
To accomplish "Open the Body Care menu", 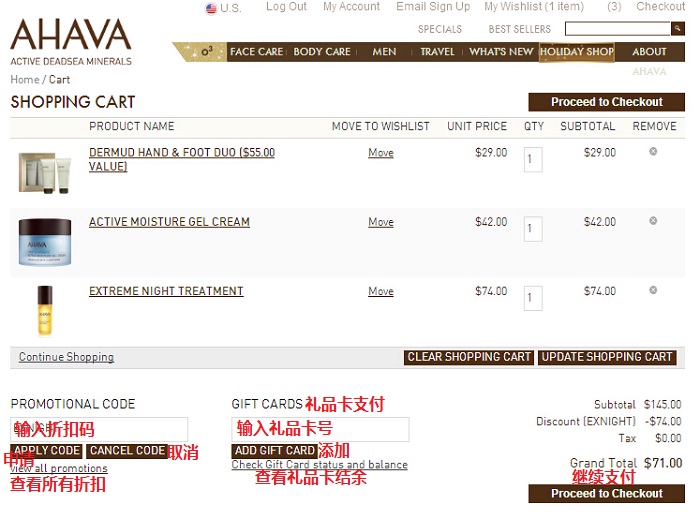I will tap(322, 52).
